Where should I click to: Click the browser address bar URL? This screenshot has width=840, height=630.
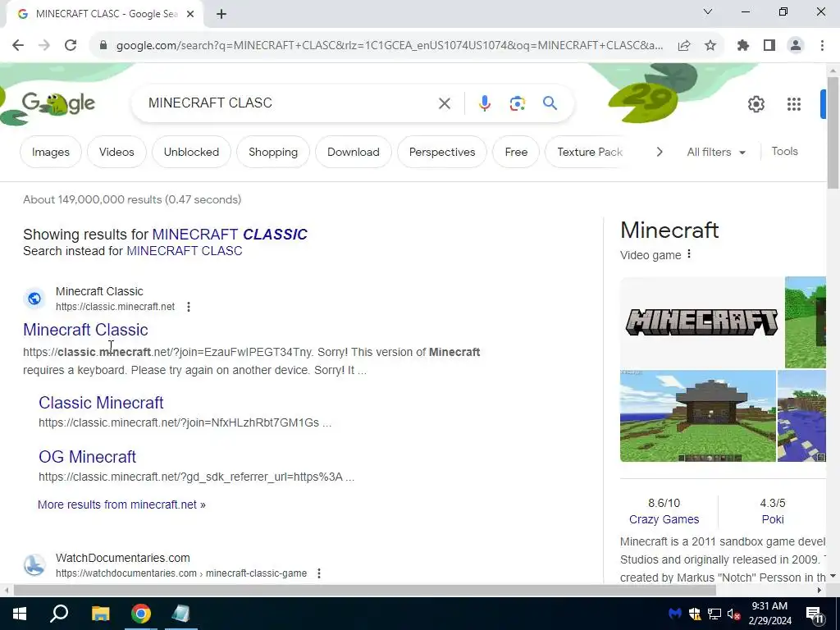coord(390,46)
